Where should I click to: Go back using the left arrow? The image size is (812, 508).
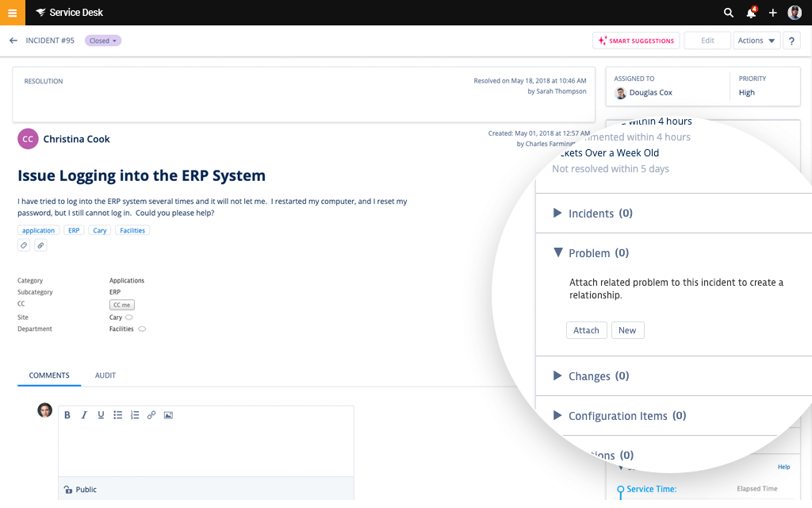tap(13, 40)
